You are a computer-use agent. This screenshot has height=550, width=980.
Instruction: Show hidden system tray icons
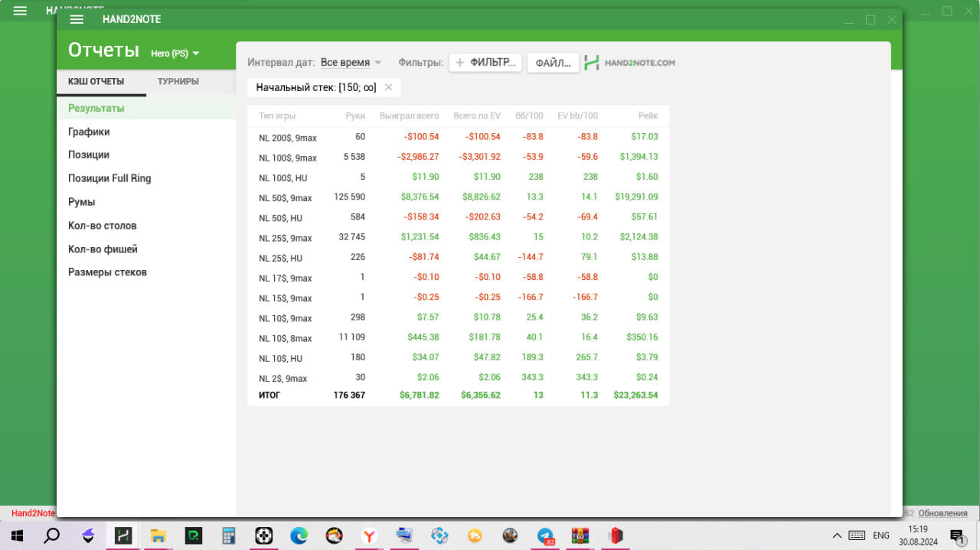click(x=837, y=535)
